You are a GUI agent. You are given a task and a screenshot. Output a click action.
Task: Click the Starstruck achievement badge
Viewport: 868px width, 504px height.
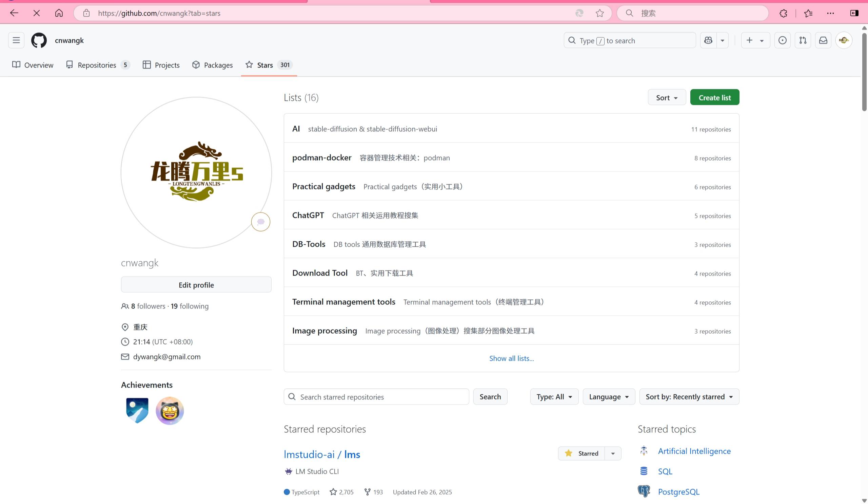[x=170, y=410]
